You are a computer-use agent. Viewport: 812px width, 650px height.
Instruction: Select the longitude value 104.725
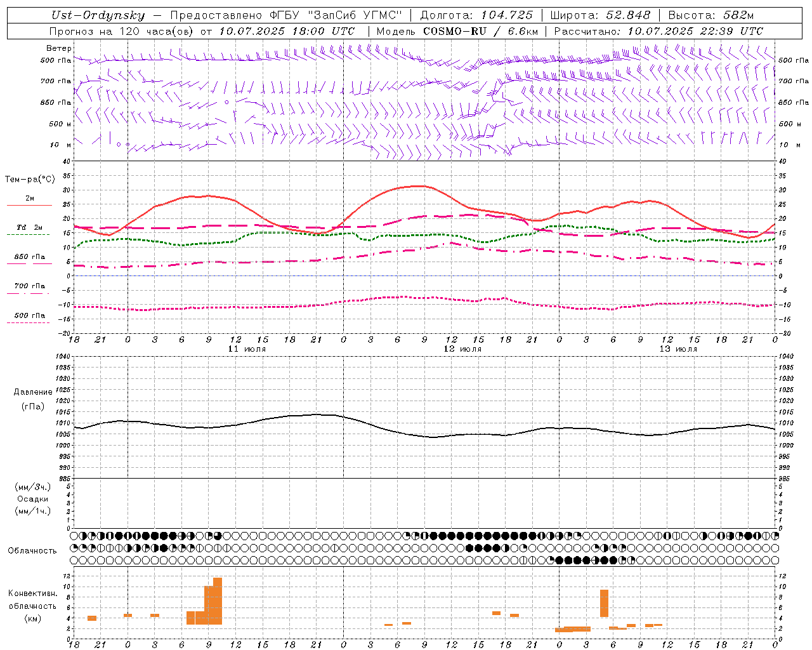coord(507,16)
